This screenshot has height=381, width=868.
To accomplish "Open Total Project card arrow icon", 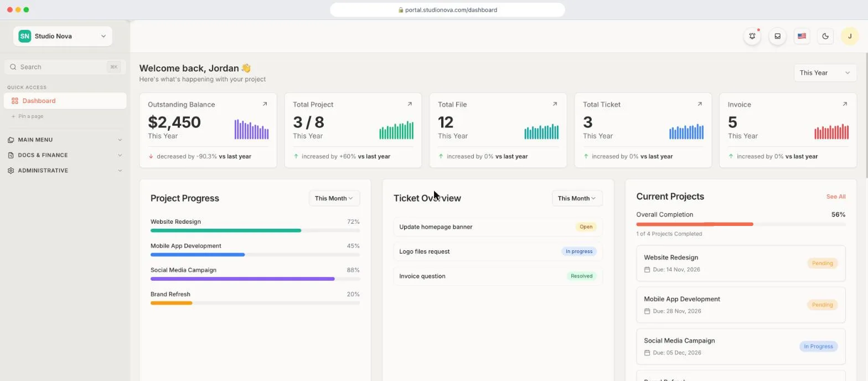I will pyautogui.click(x=410, y=104).
